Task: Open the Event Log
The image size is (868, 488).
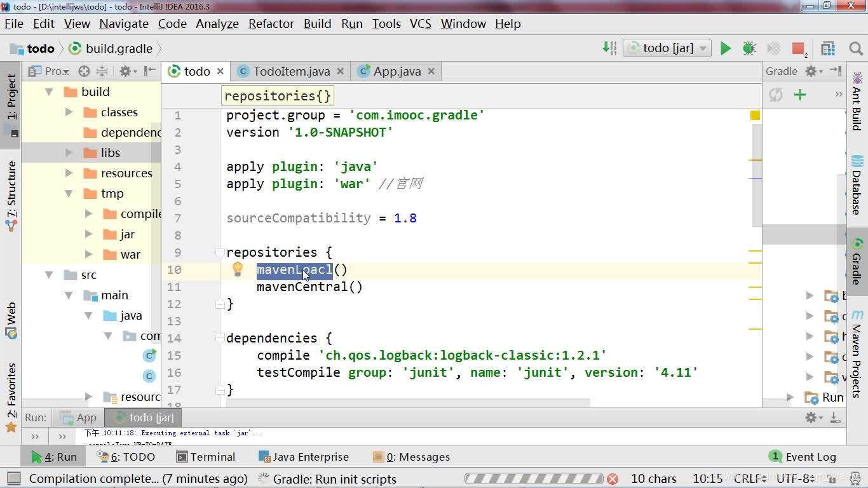Action: 803,457
